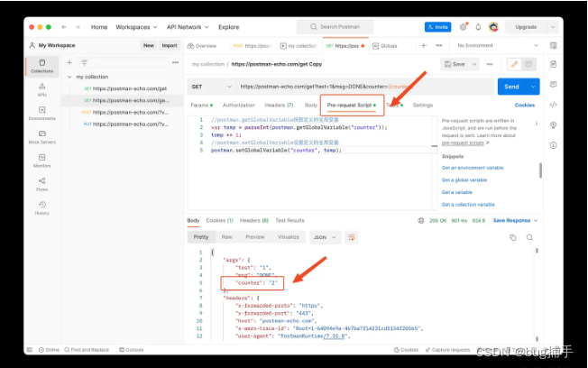Screen dimensions: 588x368
Task: Copy the response body
Action: [512, 237]
